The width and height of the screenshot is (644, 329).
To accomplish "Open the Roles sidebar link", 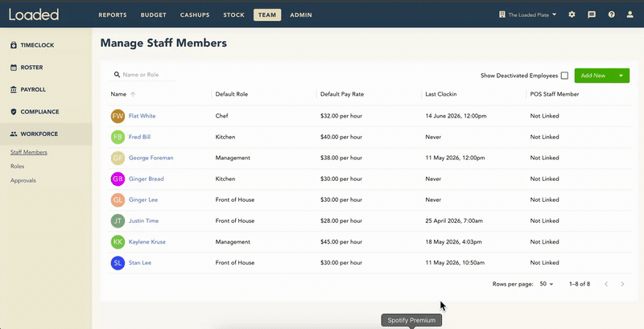I will click(x=17, y=167).
